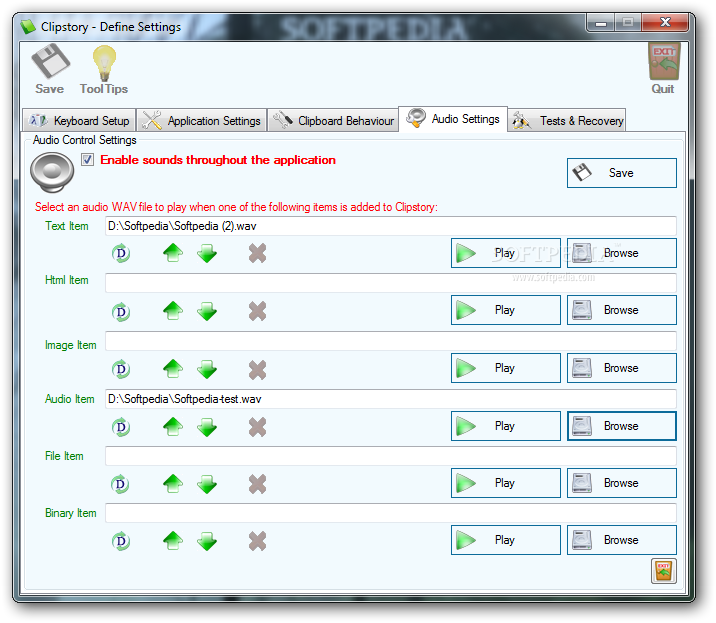Image resolution: width=716 pixels, height=623 pixels.
Task: Open the Clipboard Behaviour tab
Action: (332, 121)
